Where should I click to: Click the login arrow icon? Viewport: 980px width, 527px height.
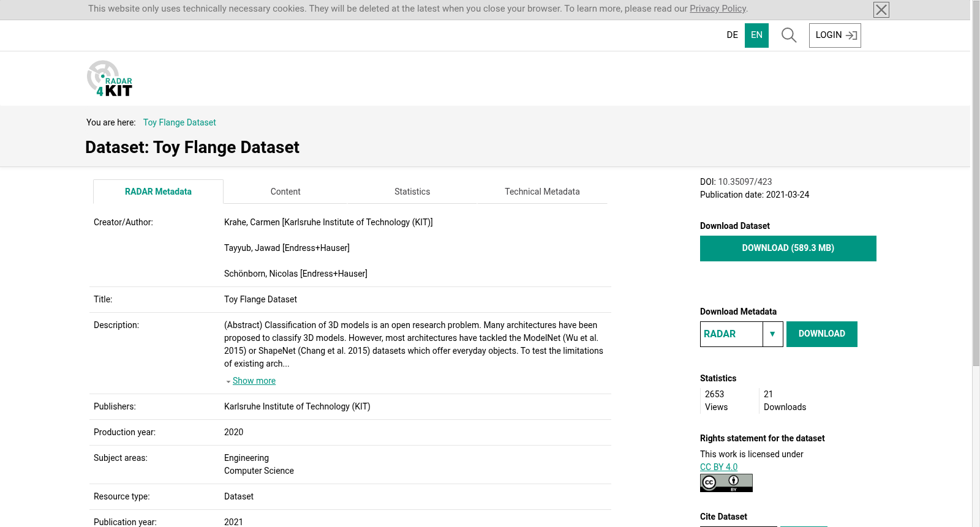pyautogui.click(x=851, y=36)
